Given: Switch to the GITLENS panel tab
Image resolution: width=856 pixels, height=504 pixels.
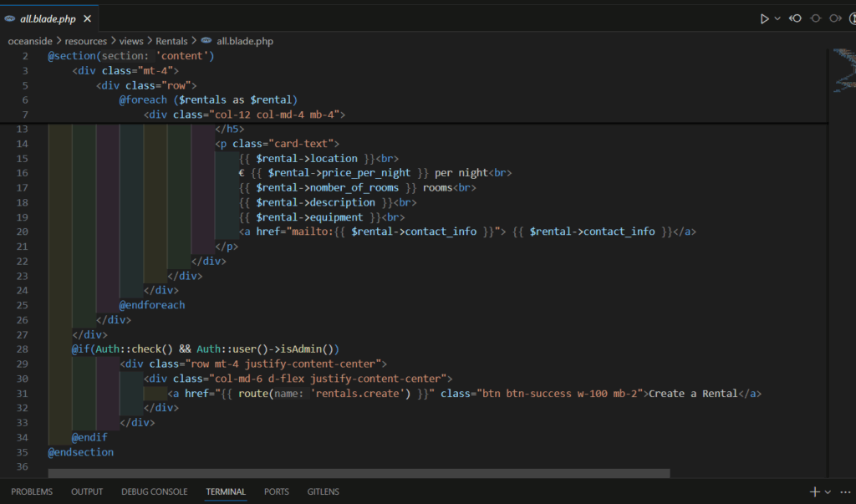Looking at the screenshot, I should pos(323,491).
